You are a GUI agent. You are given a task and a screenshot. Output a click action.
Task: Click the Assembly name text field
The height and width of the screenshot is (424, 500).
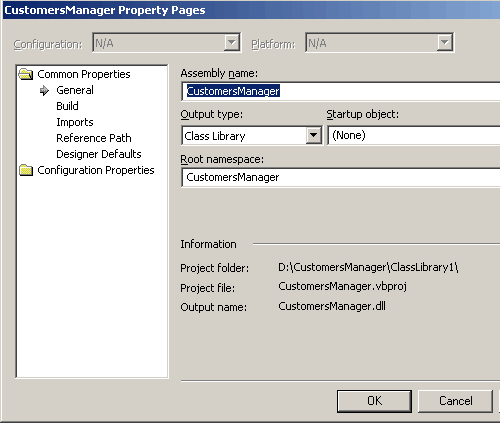click(341, 91)
